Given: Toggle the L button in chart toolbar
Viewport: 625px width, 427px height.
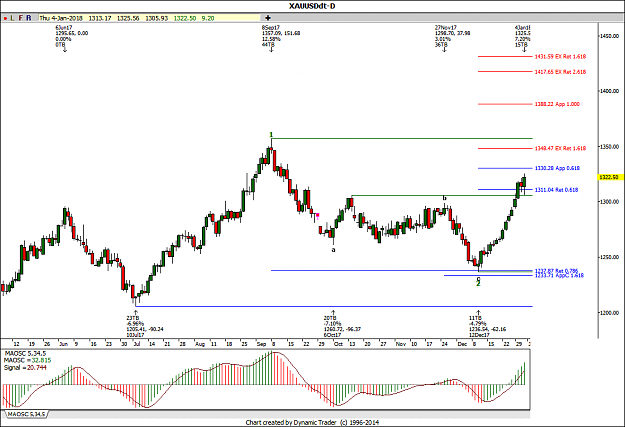Looking at the screenshot, I should pos(12,18).
